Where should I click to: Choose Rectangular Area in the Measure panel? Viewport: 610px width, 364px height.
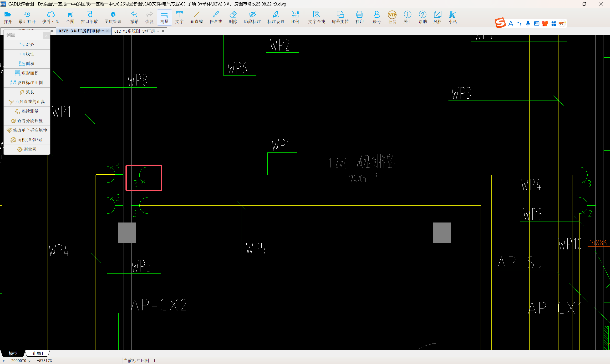coord(27,73)
